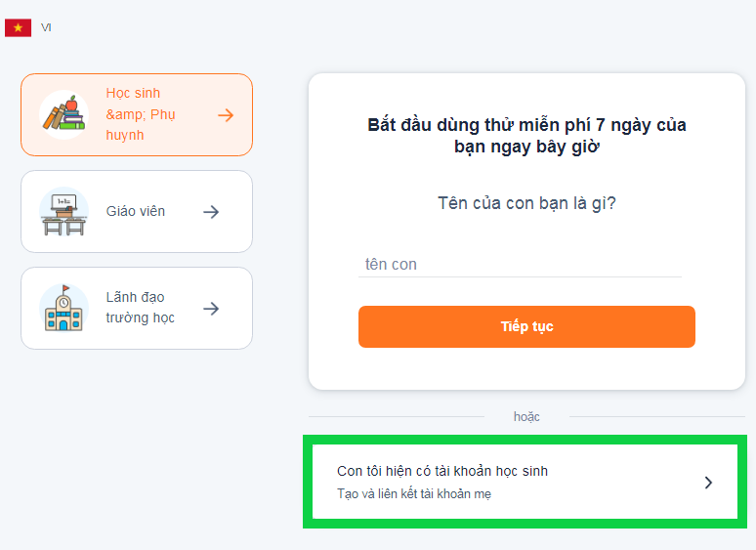Viewport: 756px width, 550px height.
Task: Open the VI language selector
Action: pyautogui.click(x=46, y=27)
